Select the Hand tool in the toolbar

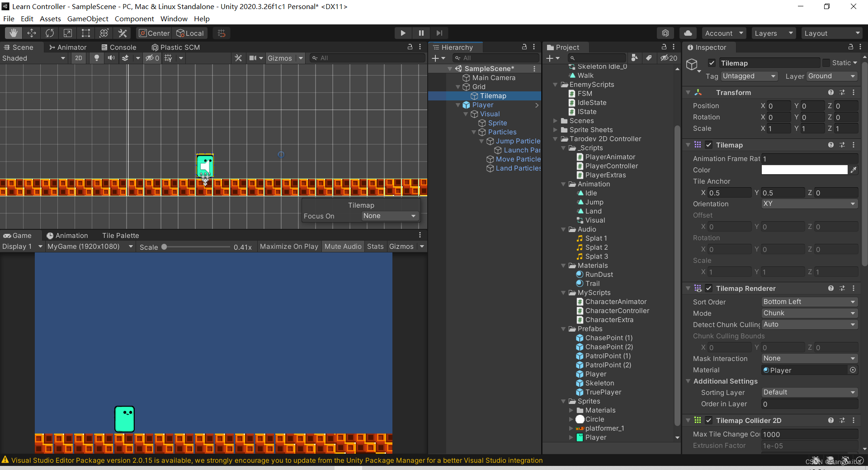click(13, 33)
